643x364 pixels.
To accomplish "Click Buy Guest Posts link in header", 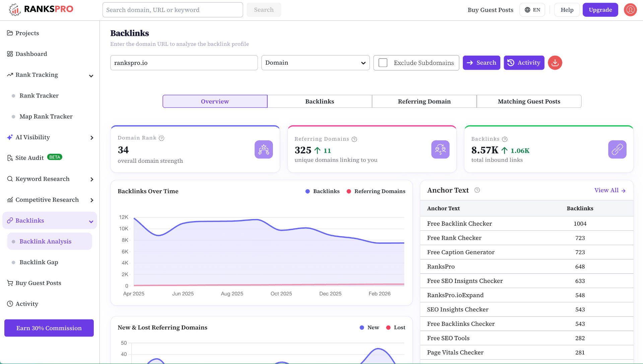I will [x=490, y=10].
